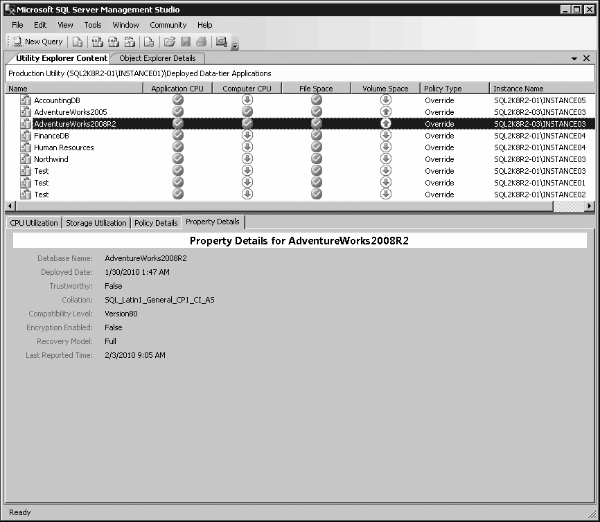Click the horizontal scrollbar right arrow
Screen dimensions: 600x522
click(x=590, y=206)
